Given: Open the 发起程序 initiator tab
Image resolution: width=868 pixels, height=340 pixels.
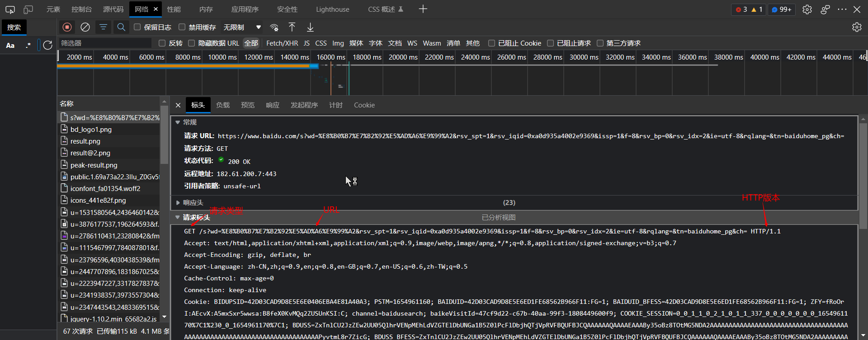Looking at the screenshot, I should click(x=304, y=105).
